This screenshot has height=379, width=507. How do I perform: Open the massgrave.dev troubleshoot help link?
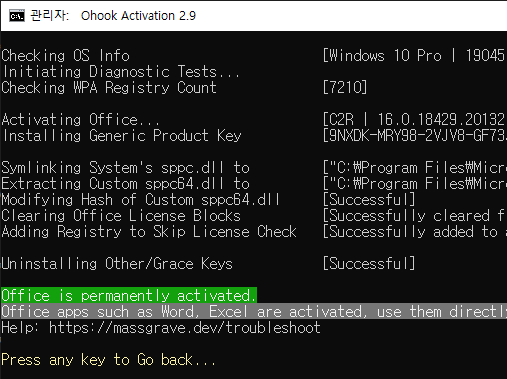pos(185,328)
